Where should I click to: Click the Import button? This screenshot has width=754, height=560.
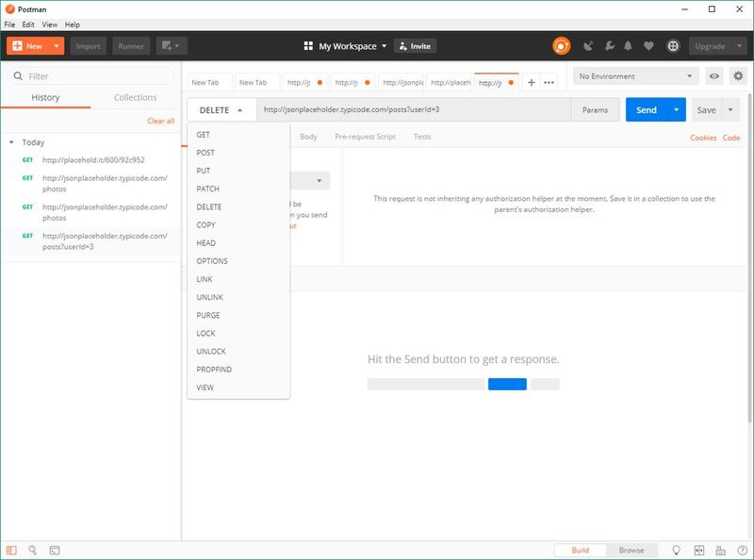pyautogui.click(x=88, y=46)
